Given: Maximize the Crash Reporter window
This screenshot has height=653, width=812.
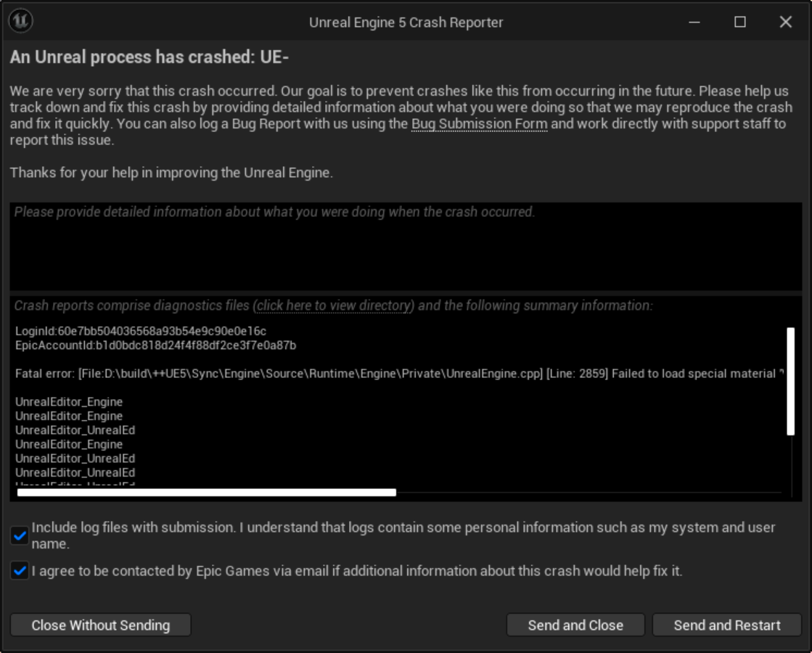Looking at the screenshot, I should 740,22.
